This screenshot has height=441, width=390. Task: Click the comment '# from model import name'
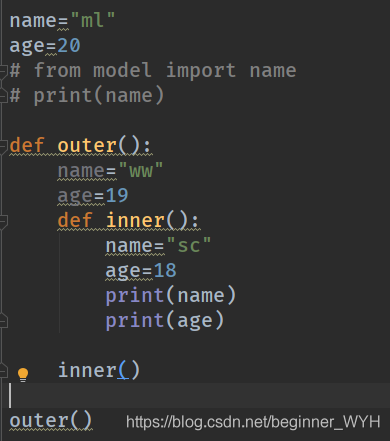[x=153, y=71]
